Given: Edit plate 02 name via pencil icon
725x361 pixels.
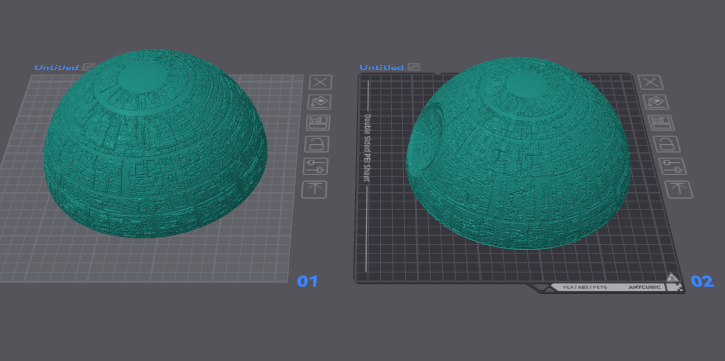Looking at the screenshot, I should click(414, 67).
